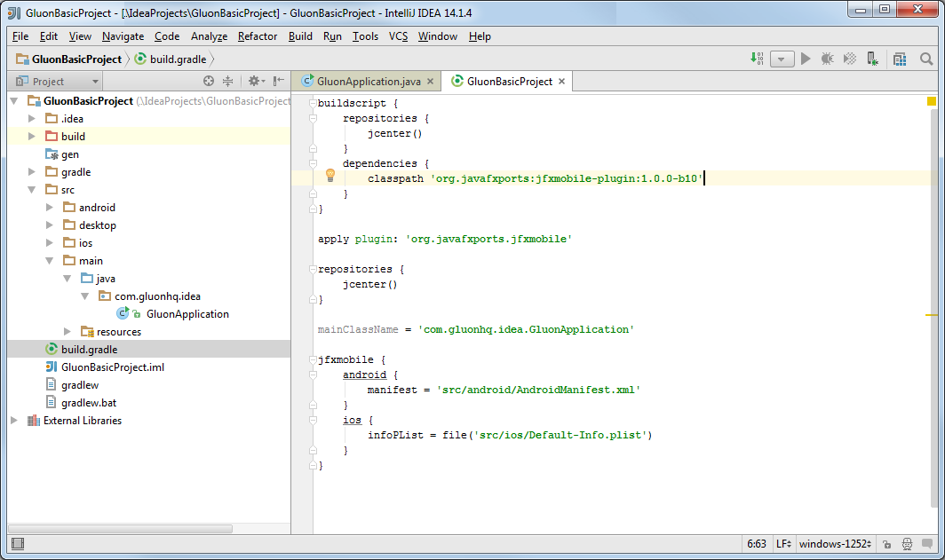Viewport: 945px width, 560px height.
Task: Open the Project panel gear settings
Action: click(x=256, y=81)
